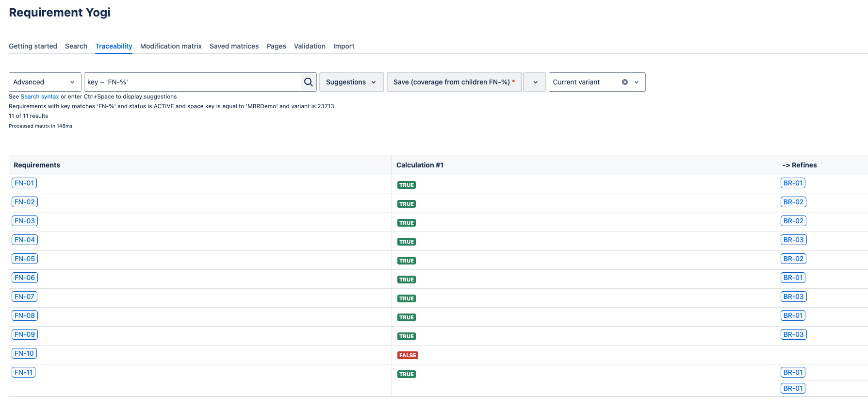This screenshot has height=413, width=868.
Task: Open the Import tab
Action: point(344,46)
